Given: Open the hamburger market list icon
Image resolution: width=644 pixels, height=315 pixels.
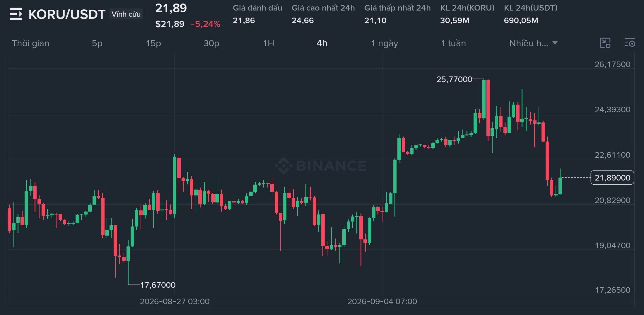Looking at the screenshot, I should [x=16, y=14].
